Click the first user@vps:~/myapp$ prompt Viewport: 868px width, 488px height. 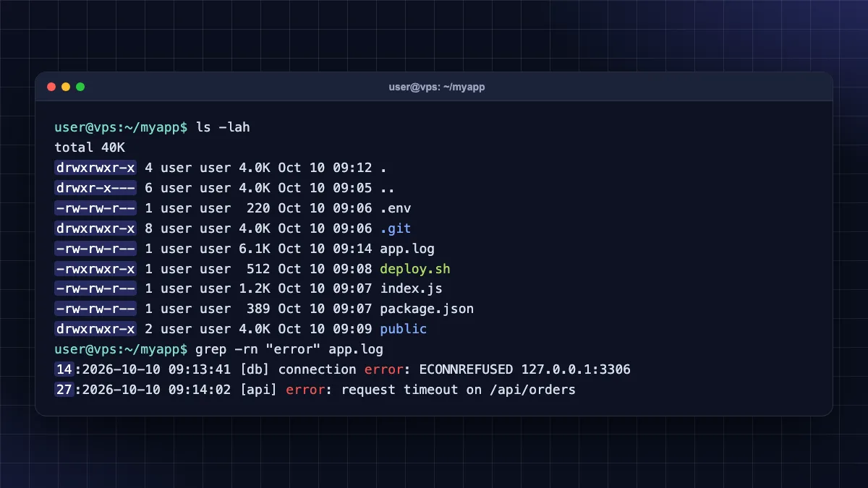tap(121, 127)
